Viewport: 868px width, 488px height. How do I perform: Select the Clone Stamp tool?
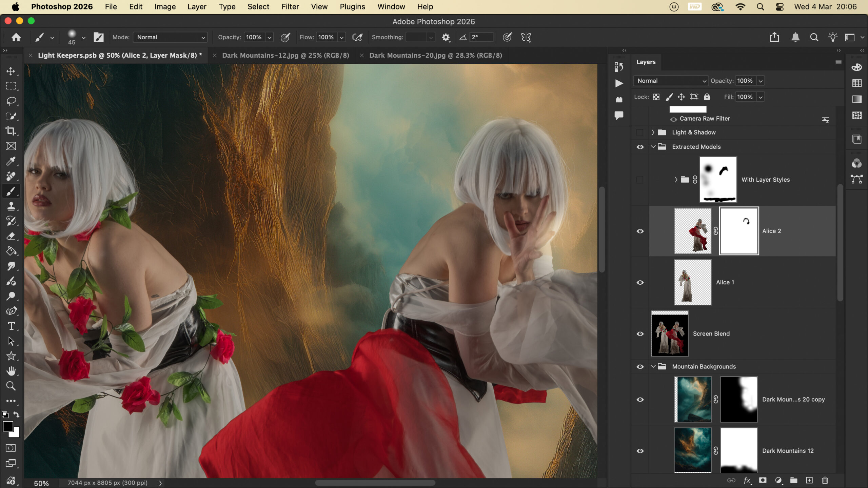click(11, 206)
